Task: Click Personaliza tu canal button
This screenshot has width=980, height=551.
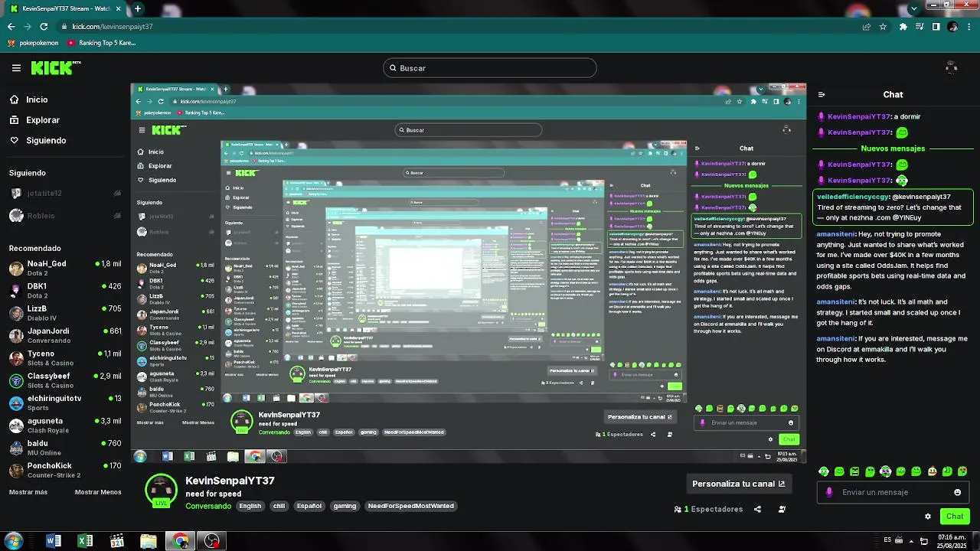Action: (x=738, y=484)
